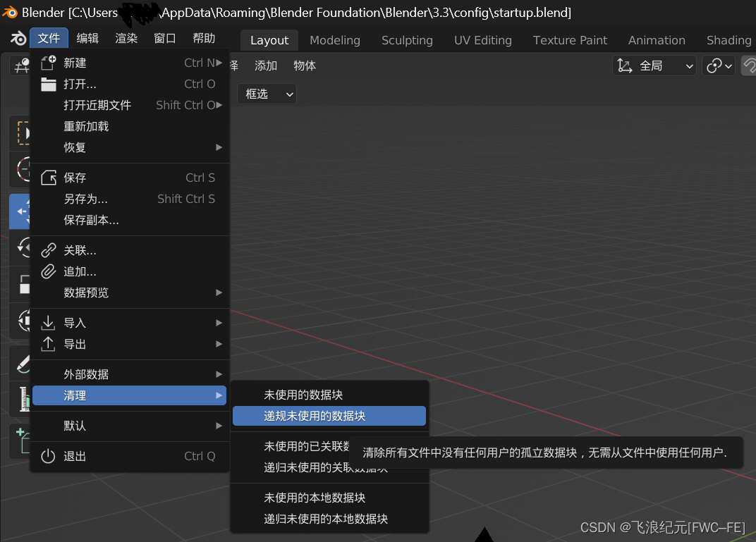The image size is (756, 542).
Task: Click the editor type icon
Action: (20, 66)
